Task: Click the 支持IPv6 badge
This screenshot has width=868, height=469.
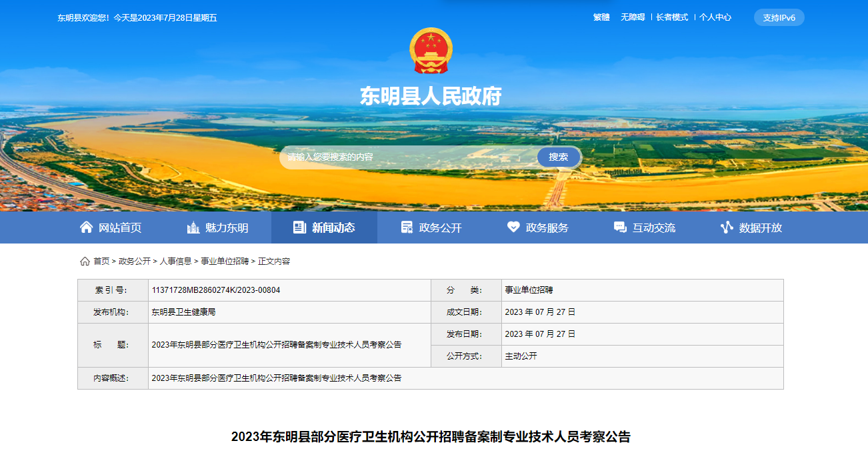Action: tap(779, 17)
